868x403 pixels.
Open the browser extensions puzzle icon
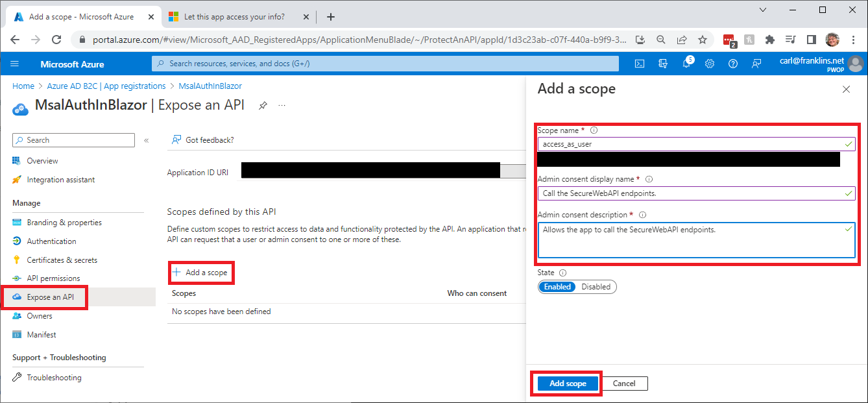770,40
